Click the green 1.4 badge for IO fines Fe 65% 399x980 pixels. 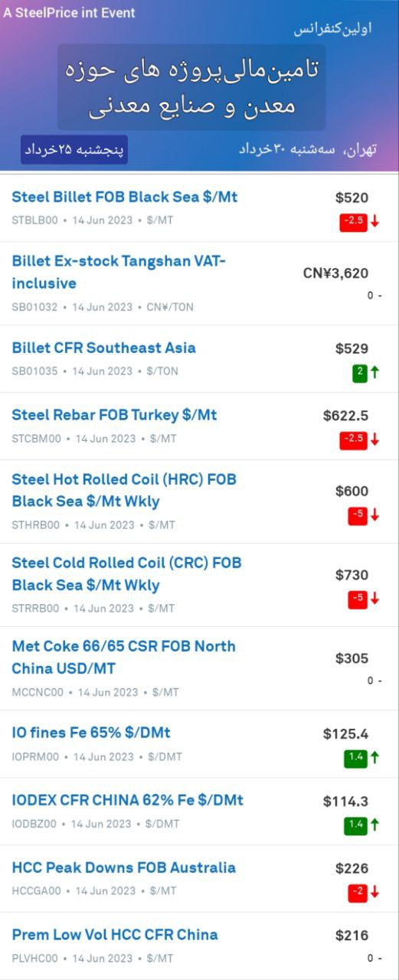click(356, 758)
